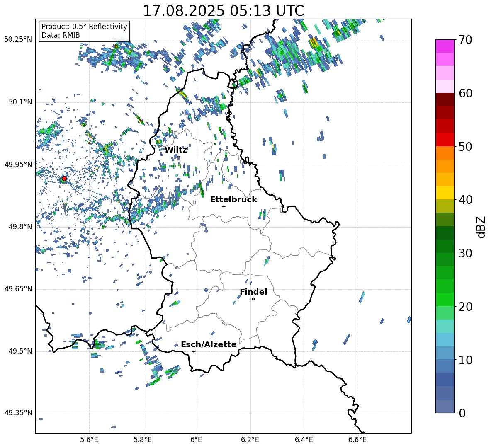
Task: Click the bright red swatch just above 50 dBZ
Action: [x=445, y=140]
